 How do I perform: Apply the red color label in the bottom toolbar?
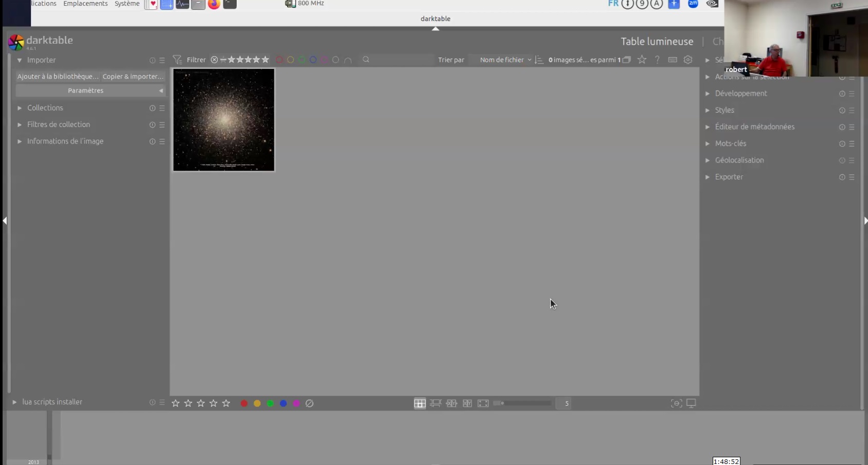(244, 403)
